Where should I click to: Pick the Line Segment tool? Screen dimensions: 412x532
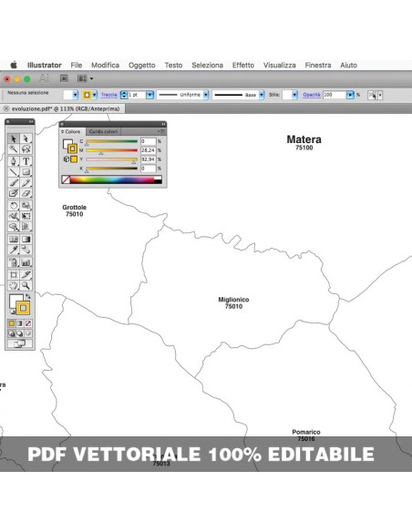[14, 172]
